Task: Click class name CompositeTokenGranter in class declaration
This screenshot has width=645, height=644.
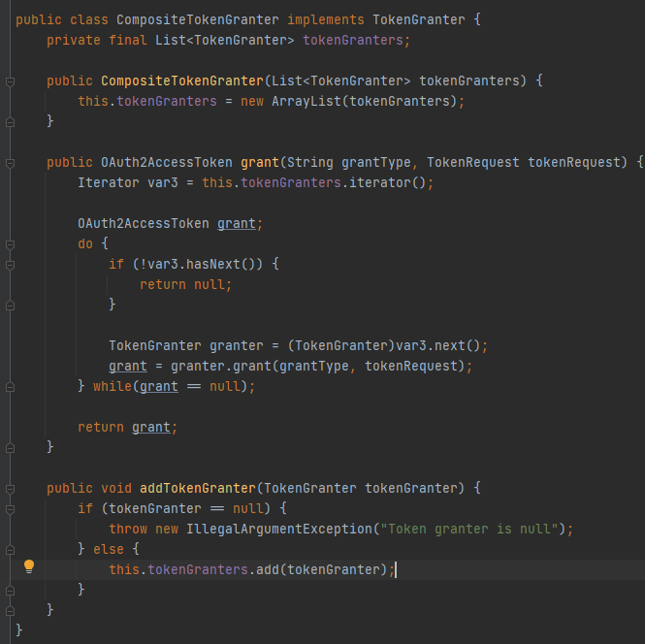Action: 198,19
